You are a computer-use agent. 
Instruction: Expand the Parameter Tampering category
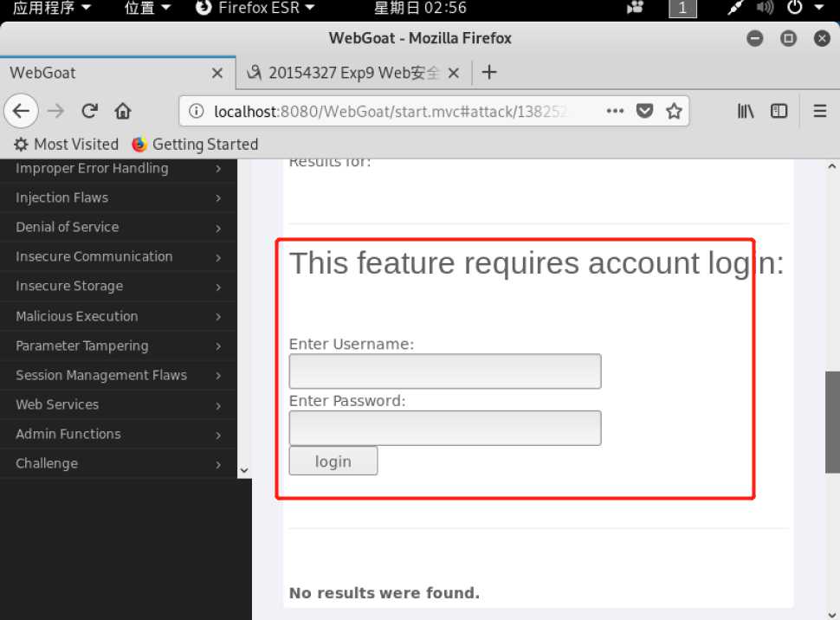click(118, 346)
